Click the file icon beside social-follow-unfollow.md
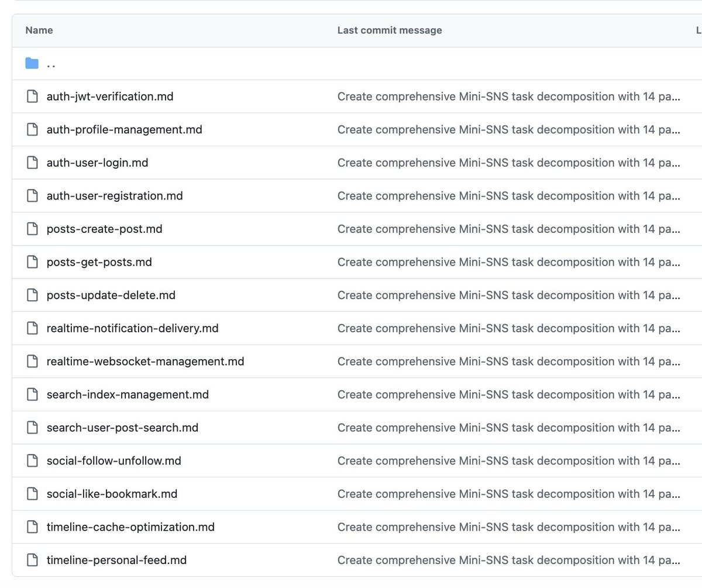The height and width of the screenshot is (588, 702). pyautogui.click(x=32, y=460)
